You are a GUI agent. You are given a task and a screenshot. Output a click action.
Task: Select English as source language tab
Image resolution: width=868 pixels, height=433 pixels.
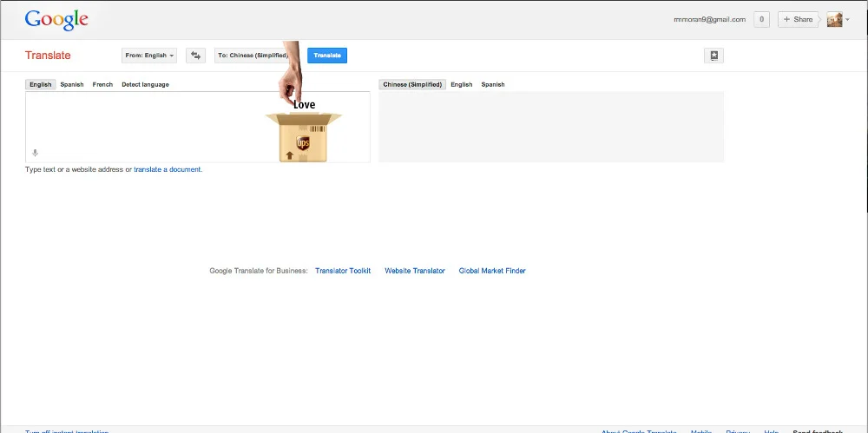coord(41,85)
